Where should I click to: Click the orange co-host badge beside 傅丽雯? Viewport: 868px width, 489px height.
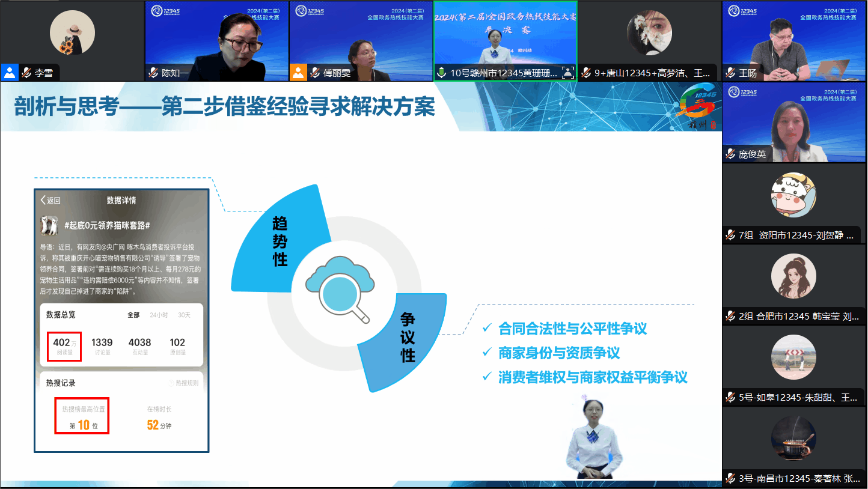click(x=299, y=73)
